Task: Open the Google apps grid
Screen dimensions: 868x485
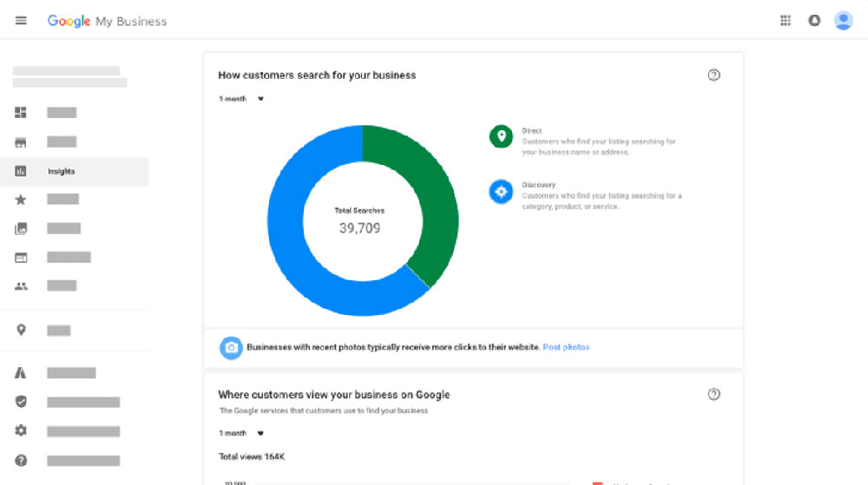Action: coord(786,21)
